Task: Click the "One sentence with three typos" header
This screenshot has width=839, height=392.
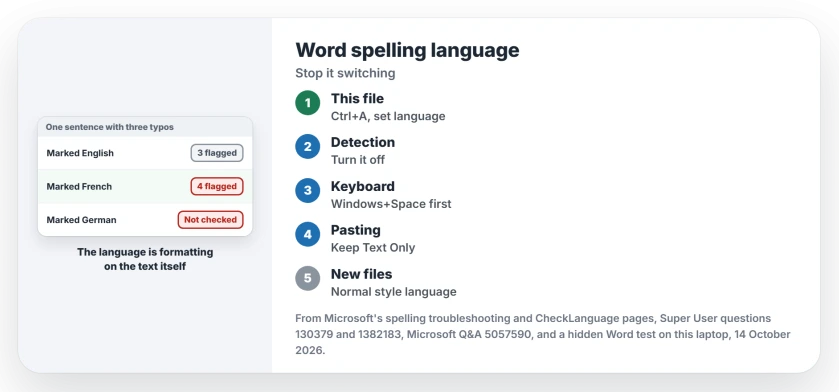Action: click(110, 127)
